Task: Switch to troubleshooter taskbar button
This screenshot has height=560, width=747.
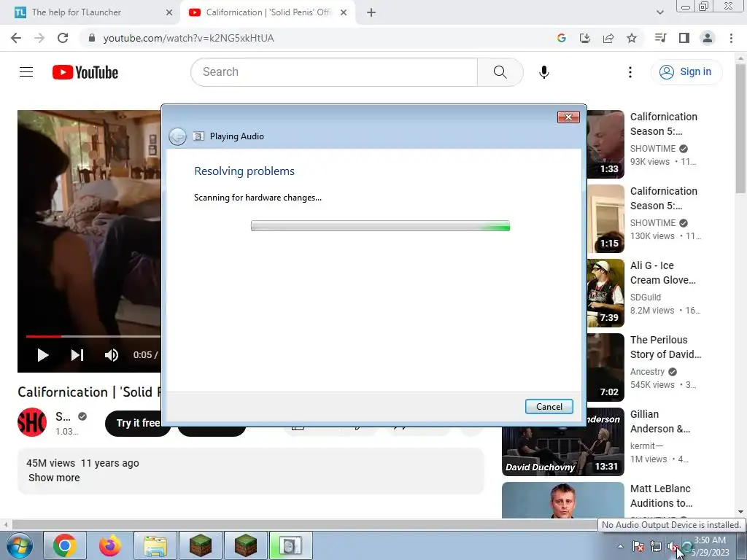Action: point(290,545)
